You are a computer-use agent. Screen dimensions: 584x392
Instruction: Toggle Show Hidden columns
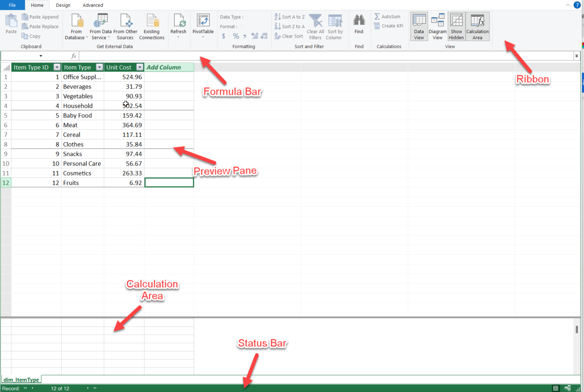coord(456,26)
